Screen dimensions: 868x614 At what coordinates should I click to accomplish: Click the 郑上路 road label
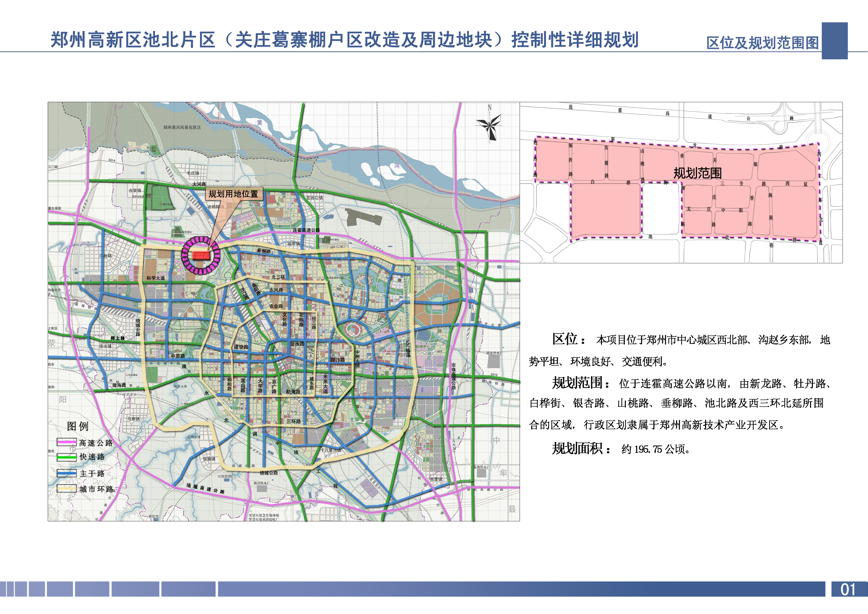(x=118, y=338)
